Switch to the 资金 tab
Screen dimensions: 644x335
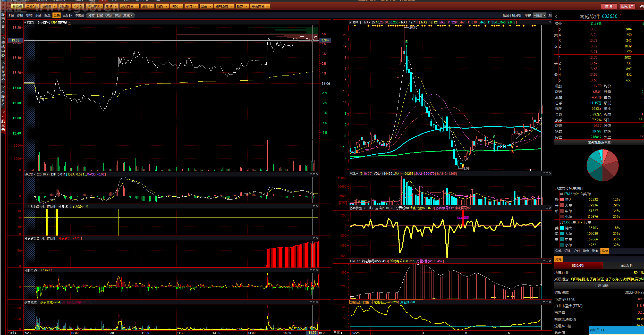pyautogui.click(x=586, y=251)
